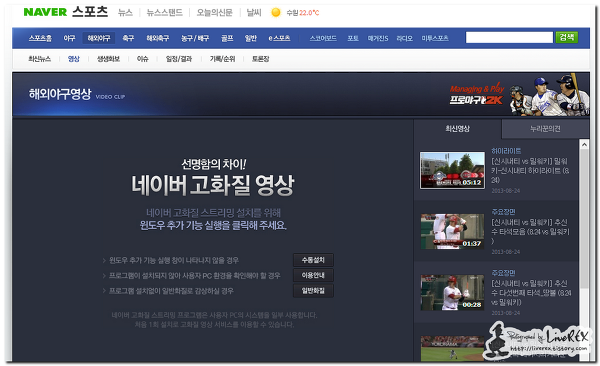Open the 토론장 submenu
Image resolution: width=600 pixels, height=366 pixels.
261,59
